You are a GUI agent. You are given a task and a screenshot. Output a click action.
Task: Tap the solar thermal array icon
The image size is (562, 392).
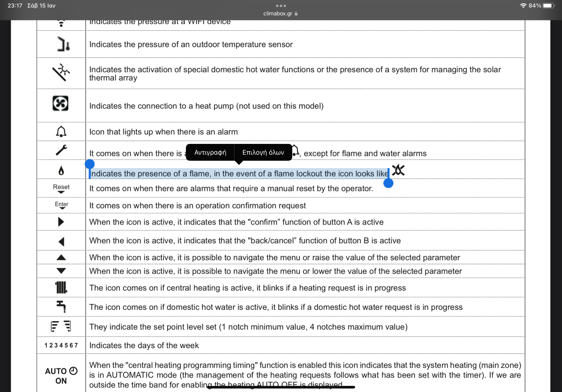61,72
